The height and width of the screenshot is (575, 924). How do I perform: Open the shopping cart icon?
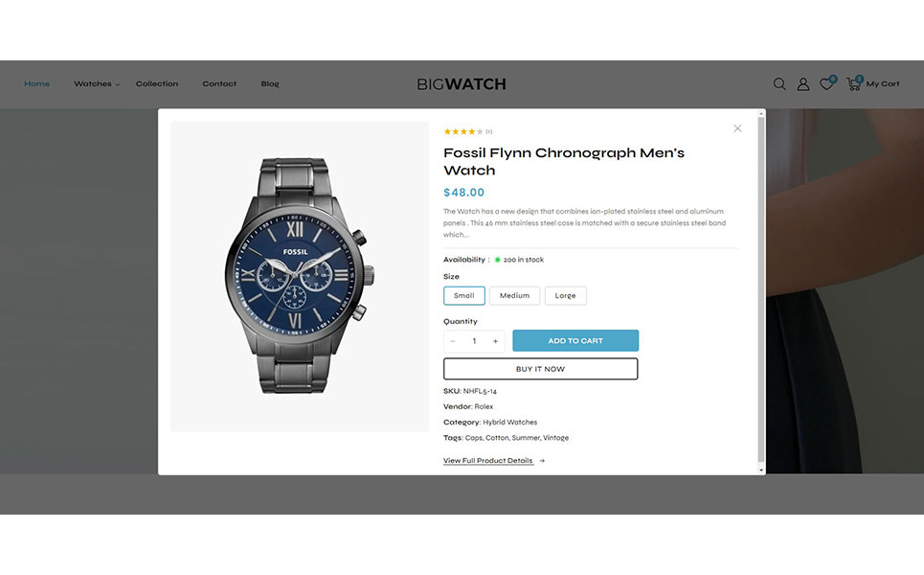pyautogui.click(x=853, y=83)
